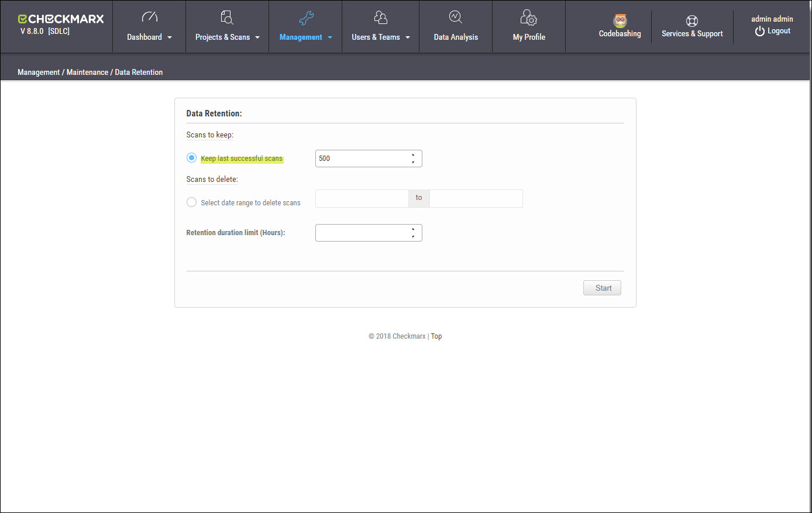Open the Projects & Scans dropdown menu
The image size is (812, 513).
[257, 37]
